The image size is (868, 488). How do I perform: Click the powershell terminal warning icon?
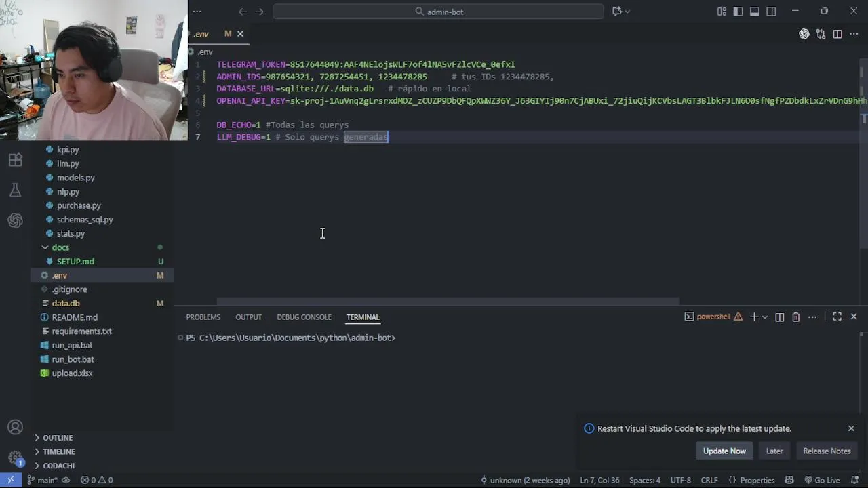[738, 317]
